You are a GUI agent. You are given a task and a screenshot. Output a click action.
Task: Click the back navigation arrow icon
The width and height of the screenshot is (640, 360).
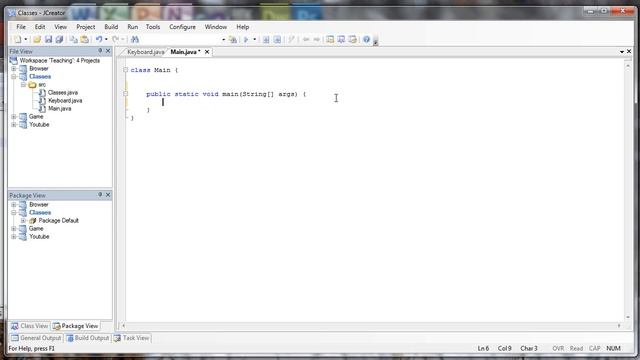[306, 39]
